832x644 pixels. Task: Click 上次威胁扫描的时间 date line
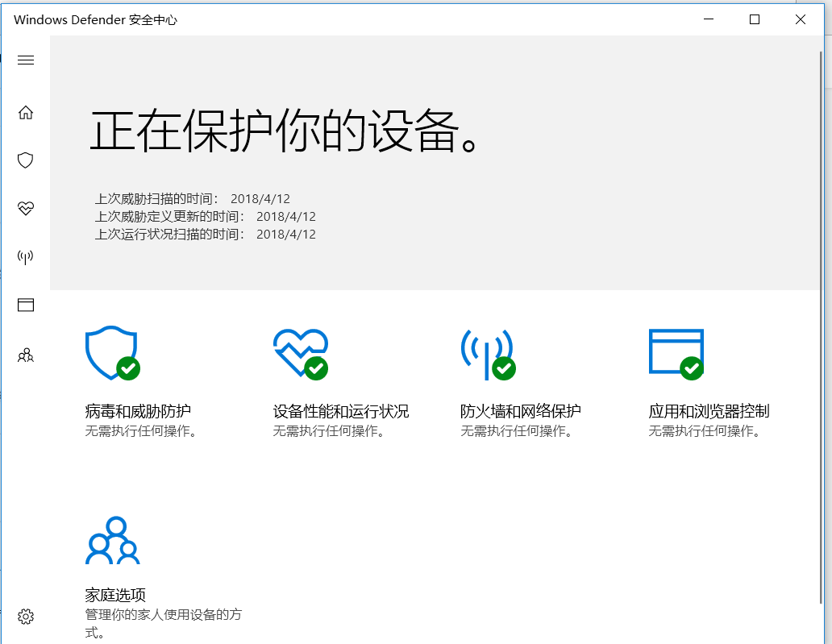click(193, 199)
